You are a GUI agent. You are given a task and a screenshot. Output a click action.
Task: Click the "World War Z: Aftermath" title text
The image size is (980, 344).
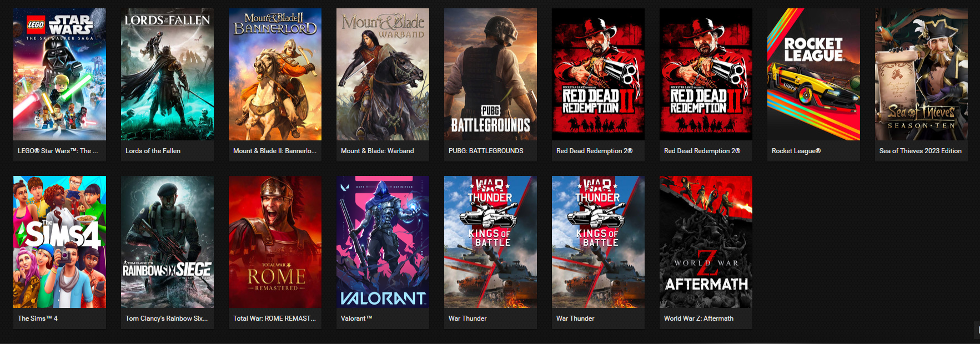(x=698, y=318)
